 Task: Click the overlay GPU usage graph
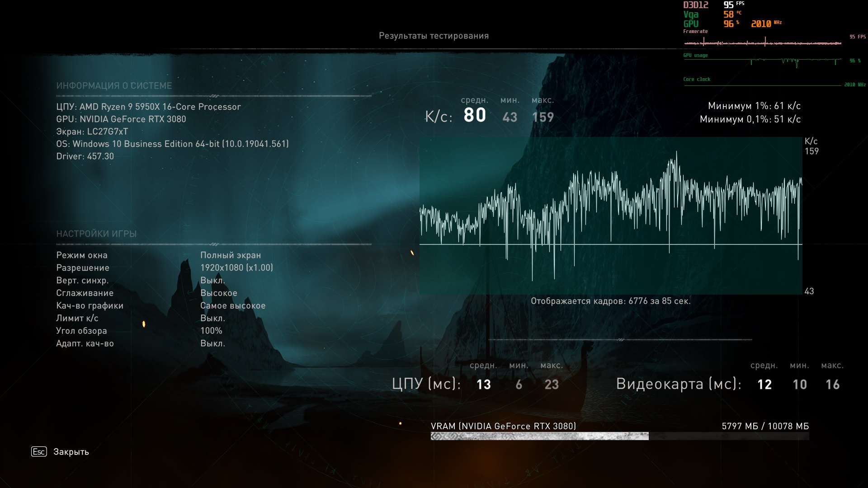pyautogui.click(x=762, y=61)
